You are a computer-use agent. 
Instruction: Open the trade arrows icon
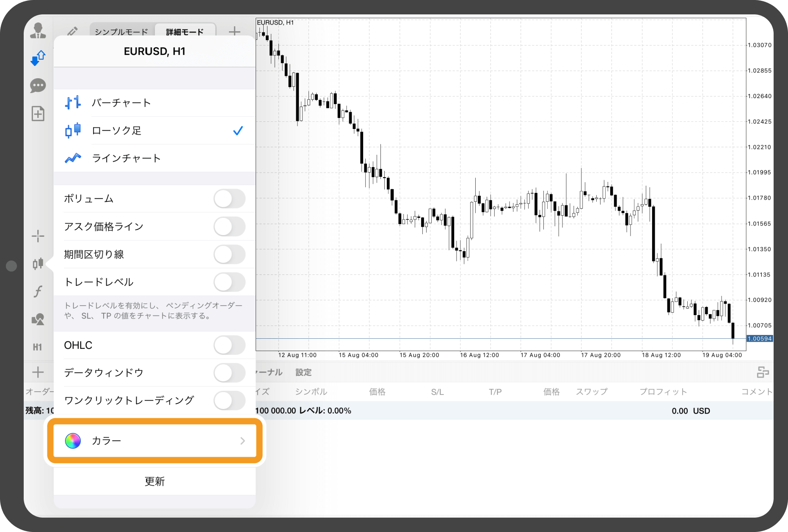(x=38, y=58)
